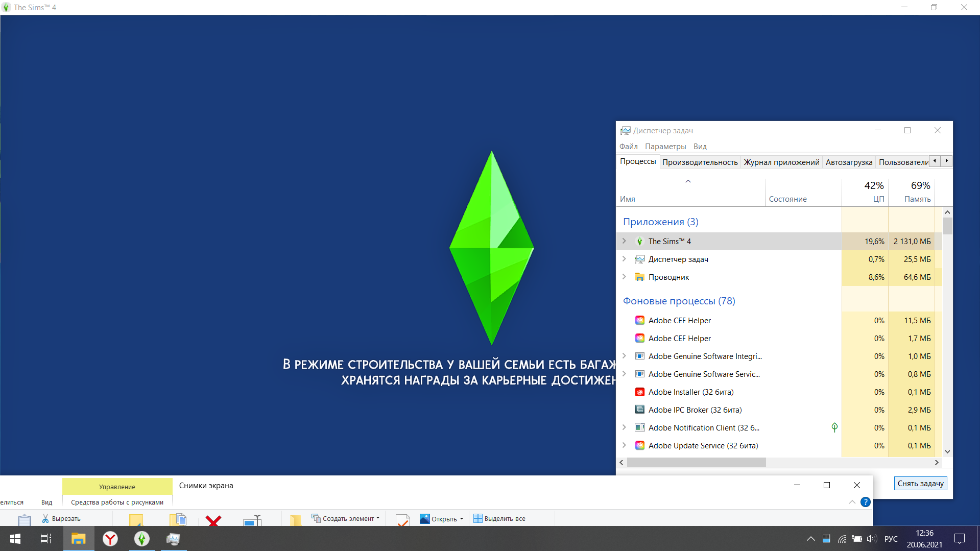Switch to the Производительность tab
This screenshot has height=551, width=980.
(x=700, y=162)
